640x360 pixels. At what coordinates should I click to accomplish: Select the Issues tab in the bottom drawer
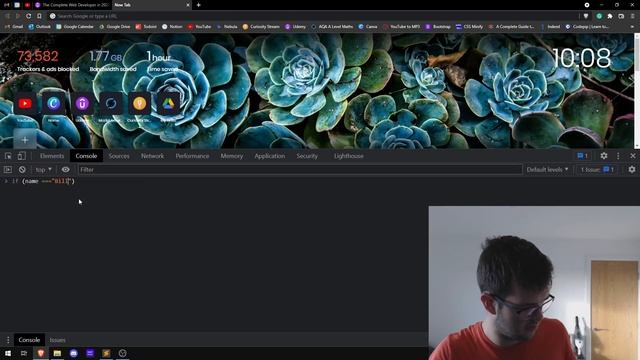pyautogui.click(x=58, y=340)
